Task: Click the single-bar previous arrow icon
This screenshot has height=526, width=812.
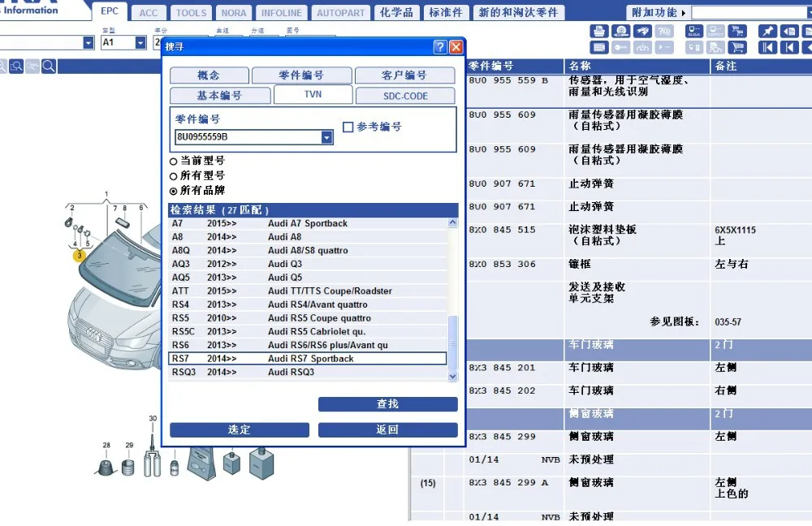Action: [x=788, y=48]
